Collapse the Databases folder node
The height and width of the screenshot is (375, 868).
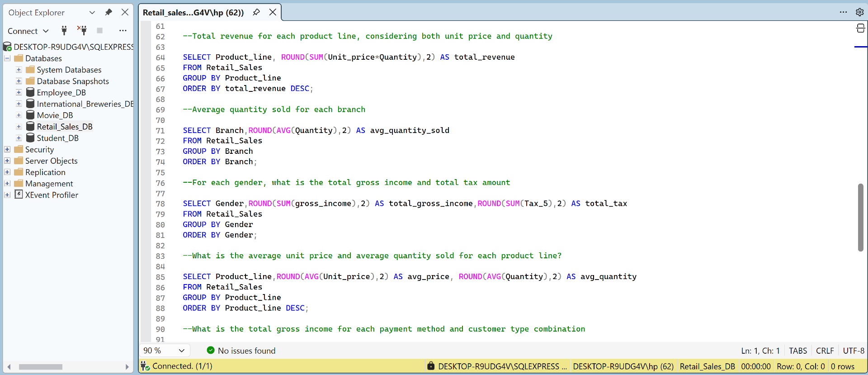tap(7, 58)
